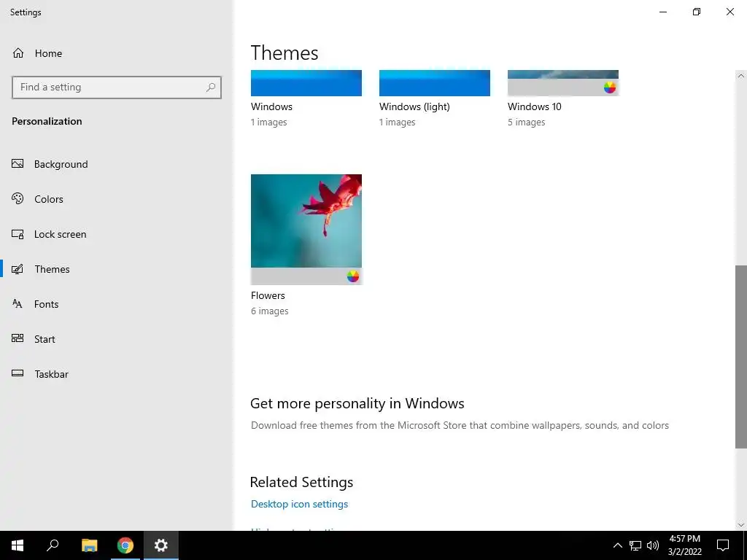Screen dimensions: 747x560
Task: Minimize the Settings window
Action: coord(662,12)
